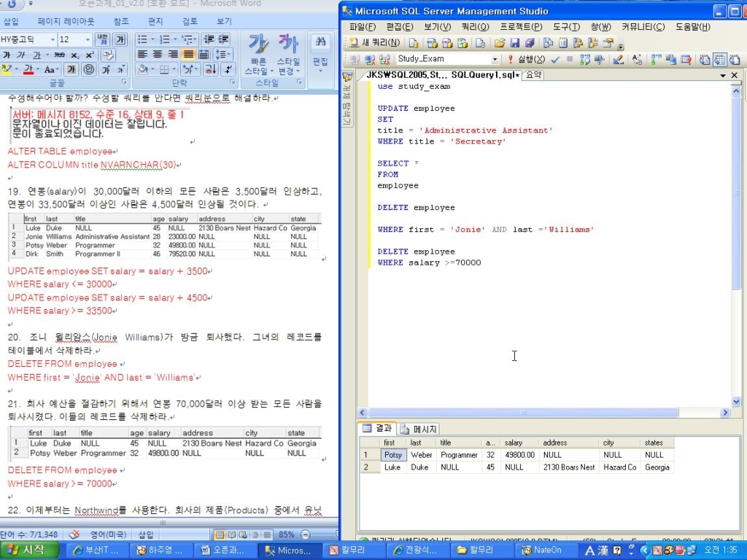Open Registered Servers toolbar icon in SSMS

click(548, 43)
